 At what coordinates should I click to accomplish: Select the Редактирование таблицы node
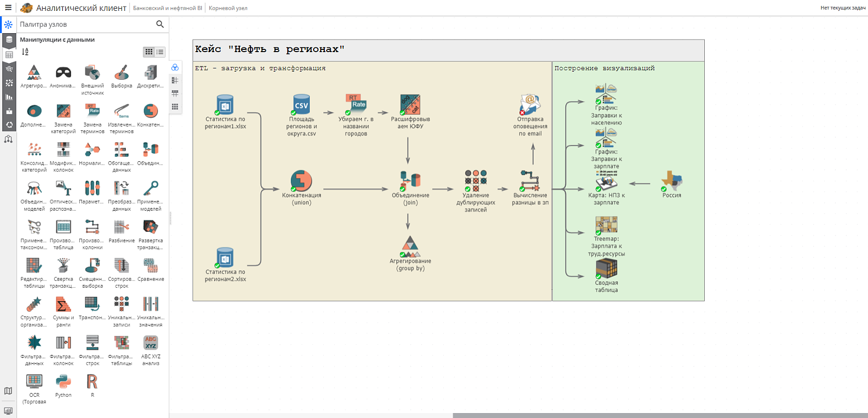(x=34, y=265)
